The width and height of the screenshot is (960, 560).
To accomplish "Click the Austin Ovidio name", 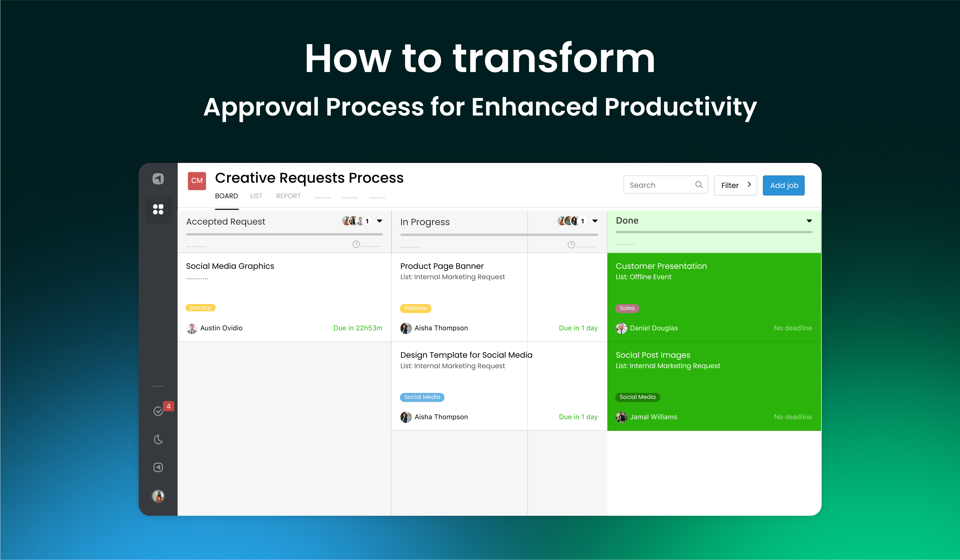I will [221, 328].
